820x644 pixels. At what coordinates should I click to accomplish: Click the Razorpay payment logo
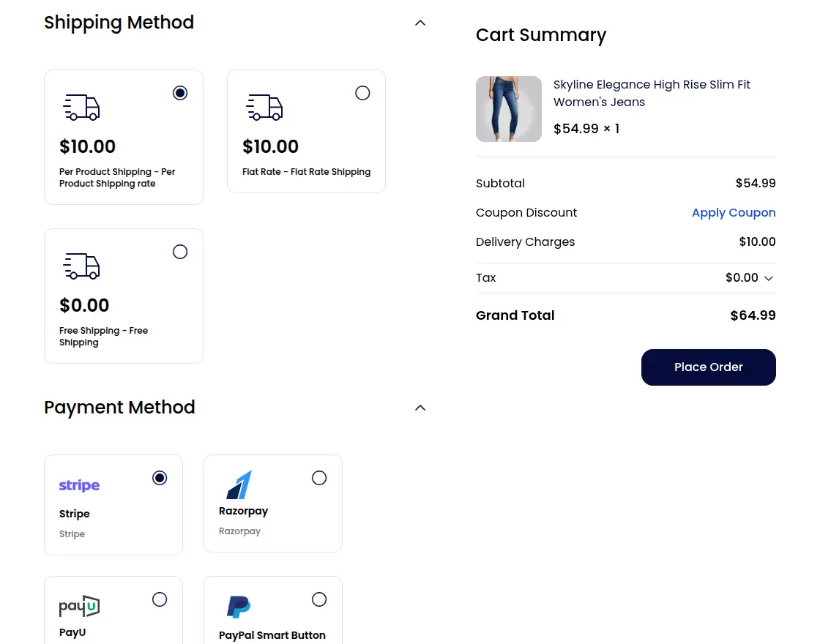coord(240,484)
